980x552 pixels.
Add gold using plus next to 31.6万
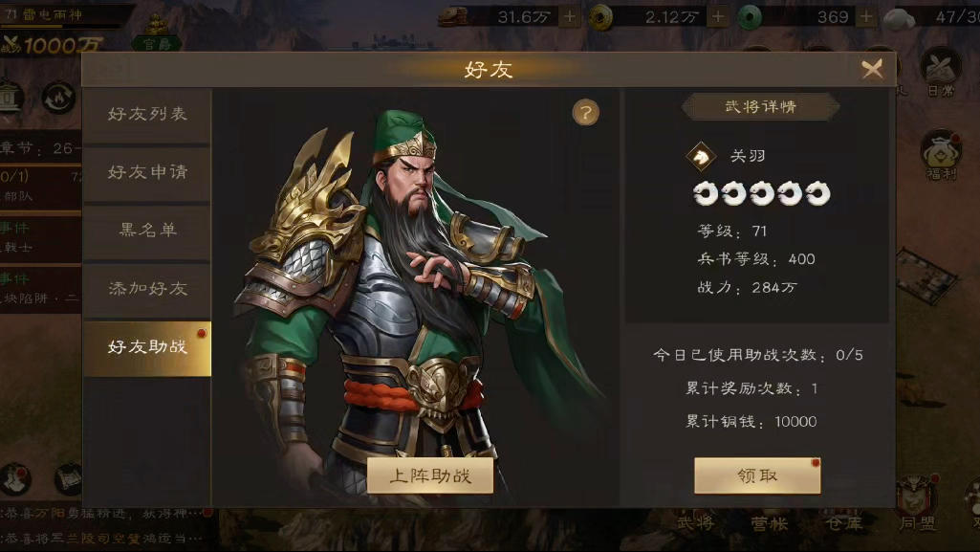click(x=570, y=17)
